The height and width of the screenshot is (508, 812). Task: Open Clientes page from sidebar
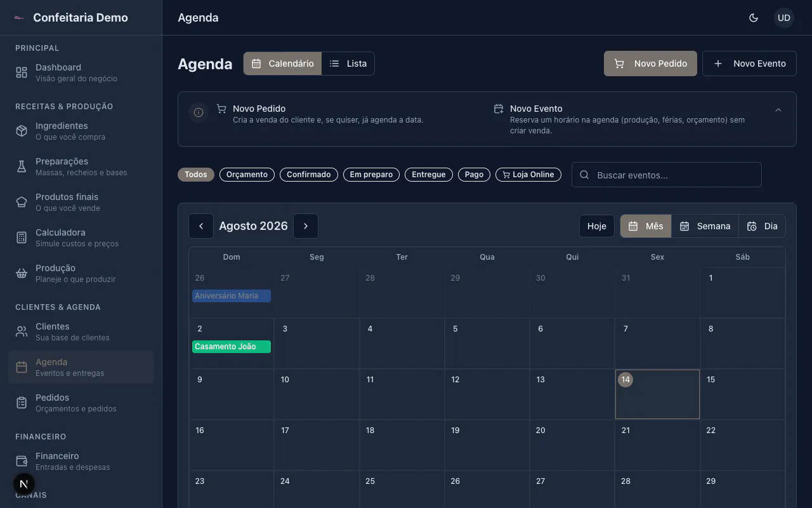click(x=81, y=331)
